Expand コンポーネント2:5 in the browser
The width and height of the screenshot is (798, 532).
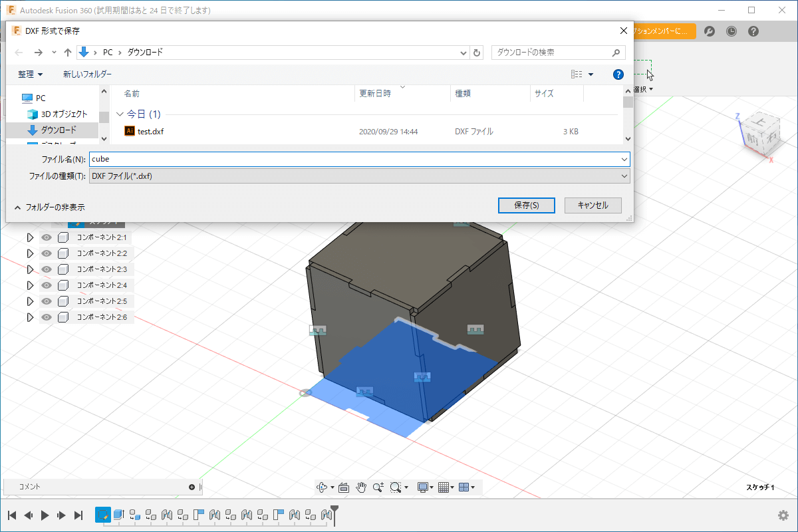[x=29, y=301]
